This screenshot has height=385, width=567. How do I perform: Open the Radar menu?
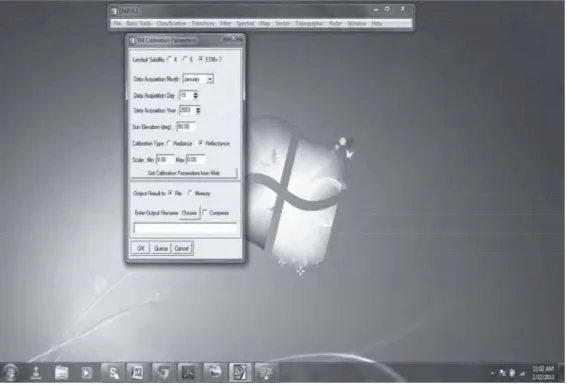coord(335,23)
